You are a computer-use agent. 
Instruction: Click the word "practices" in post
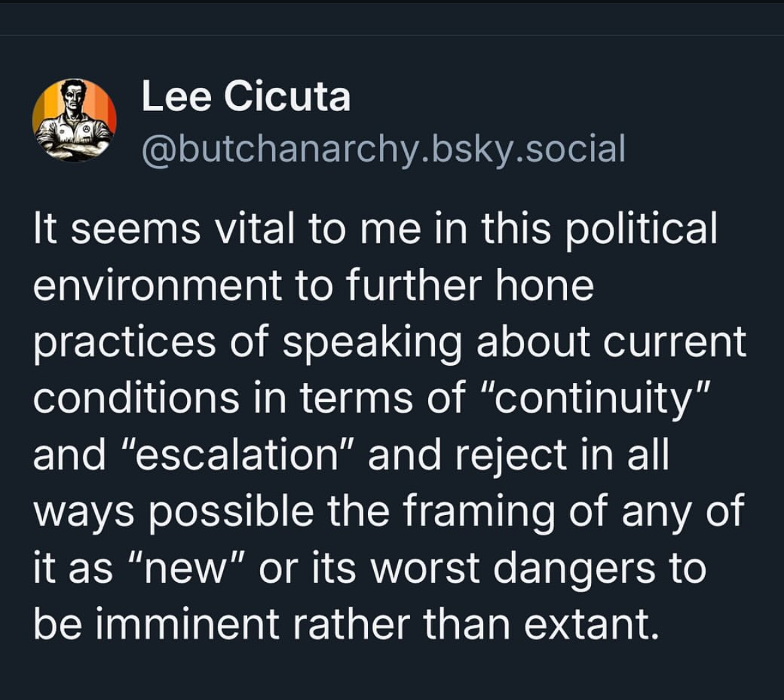click(121, 342)
